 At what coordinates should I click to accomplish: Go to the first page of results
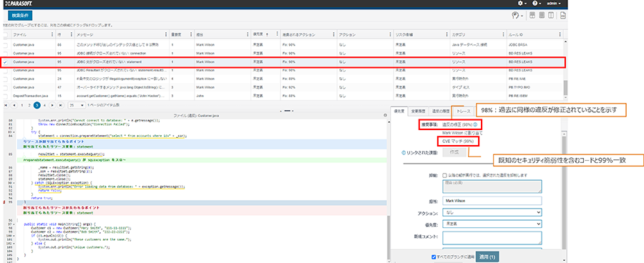(x=6, y=105)
